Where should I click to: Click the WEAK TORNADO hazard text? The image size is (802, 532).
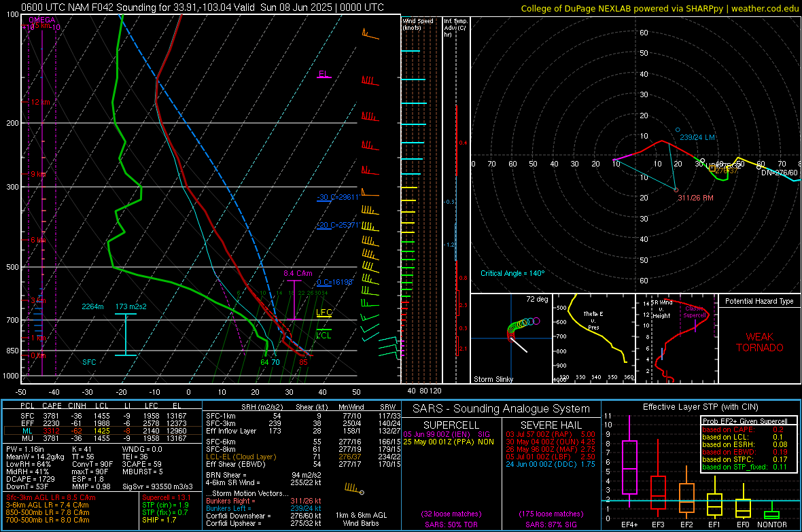point(760,342)
